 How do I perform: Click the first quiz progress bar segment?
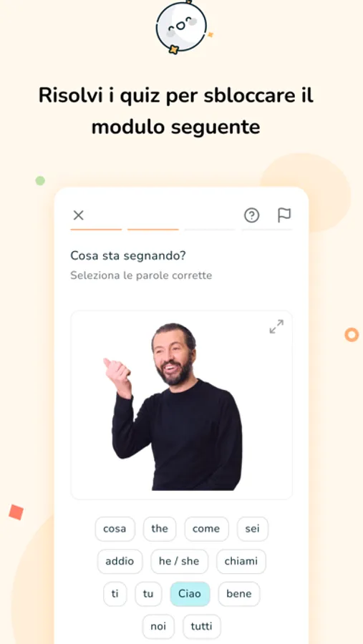tap(96, 230)
